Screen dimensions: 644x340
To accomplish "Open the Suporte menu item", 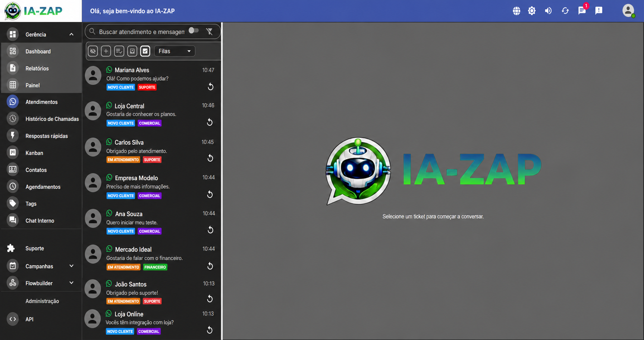I will pos(41,248).
